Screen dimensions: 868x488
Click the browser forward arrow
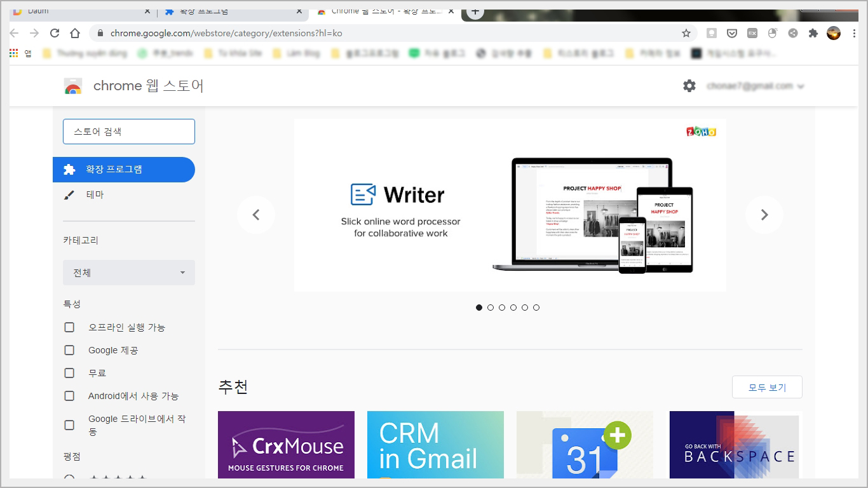click(34, 33)
